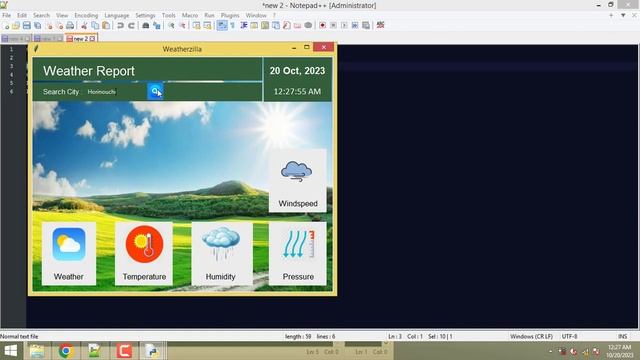Screen dimensions: 640x360
Task: Click the Temperature button in Weatherzilla
Action: click(x=144, y=253)
